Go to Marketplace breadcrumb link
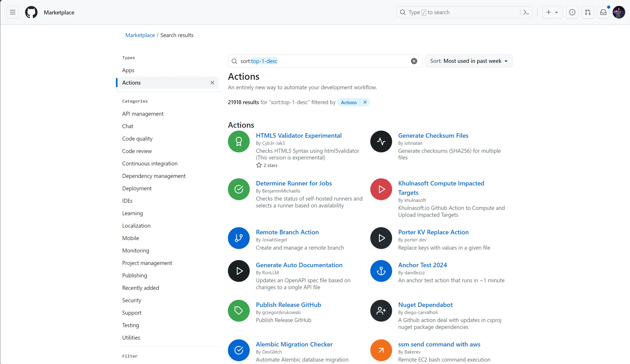Screen dimensions: 630x364 point(140,35)
